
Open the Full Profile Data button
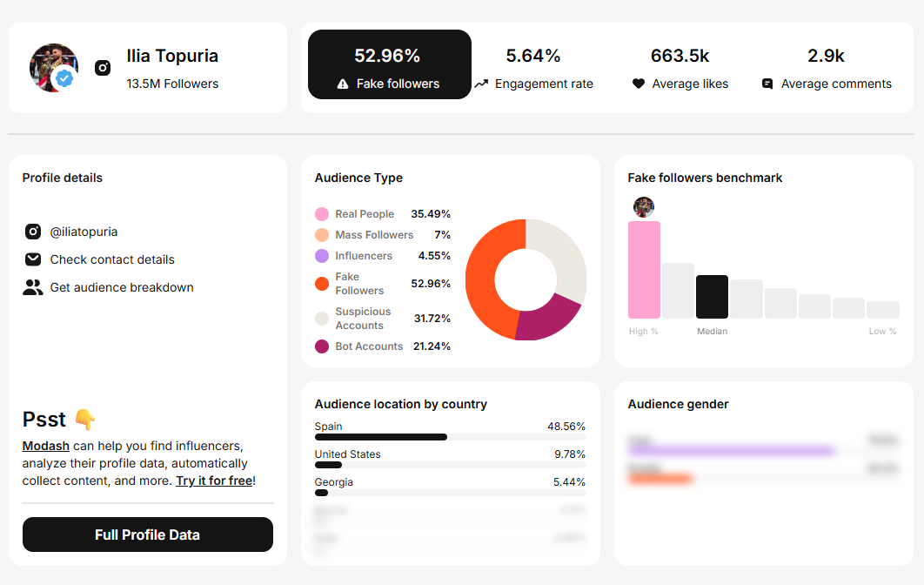[x=148, y=535]
